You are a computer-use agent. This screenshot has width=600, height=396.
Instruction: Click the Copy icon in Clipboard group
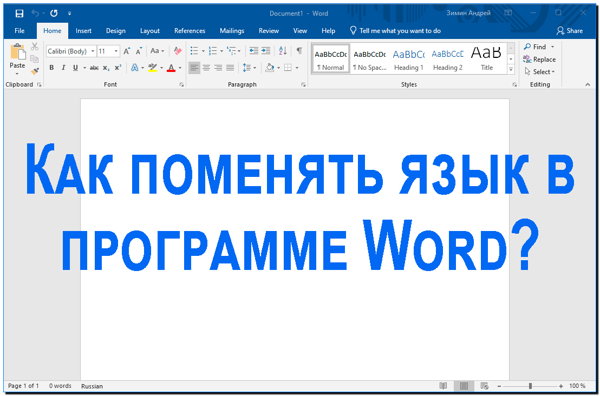[x=35, y=59]
